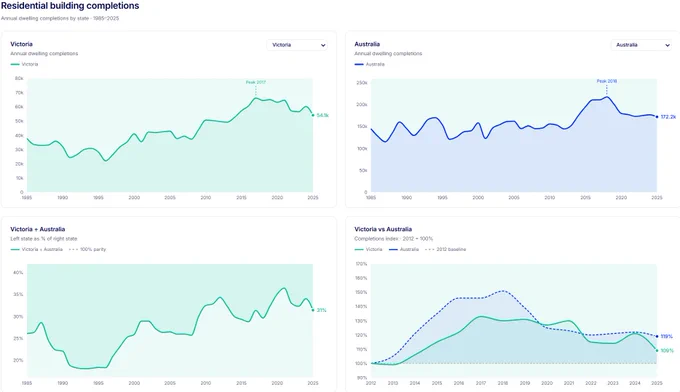680x392 pixels.
Task: Toggle the Australia legend in the top-right chart
Action: point(369,64)
